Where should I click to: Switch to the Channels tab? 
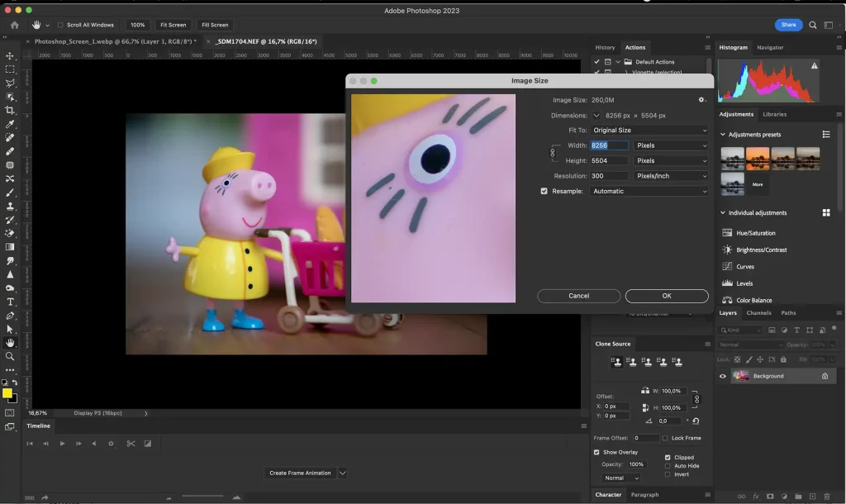[758, 313]
